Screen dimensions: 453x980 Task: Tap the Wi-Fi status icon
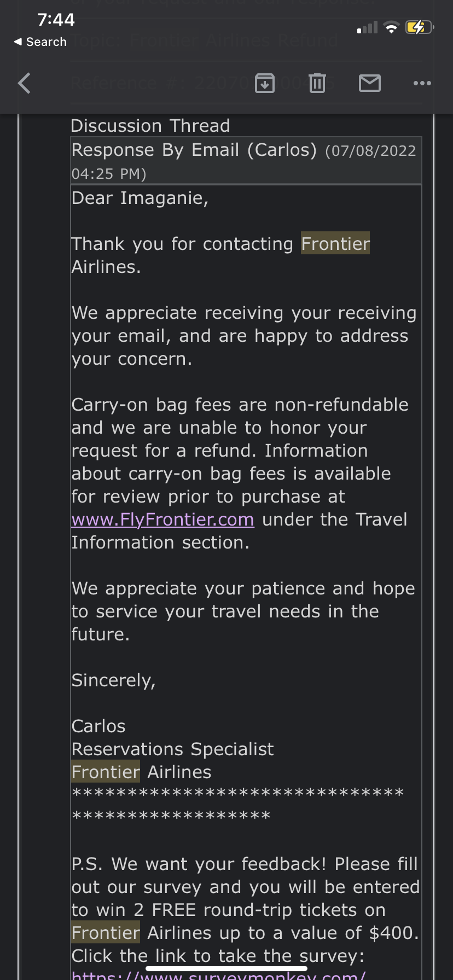pos(391,27)
